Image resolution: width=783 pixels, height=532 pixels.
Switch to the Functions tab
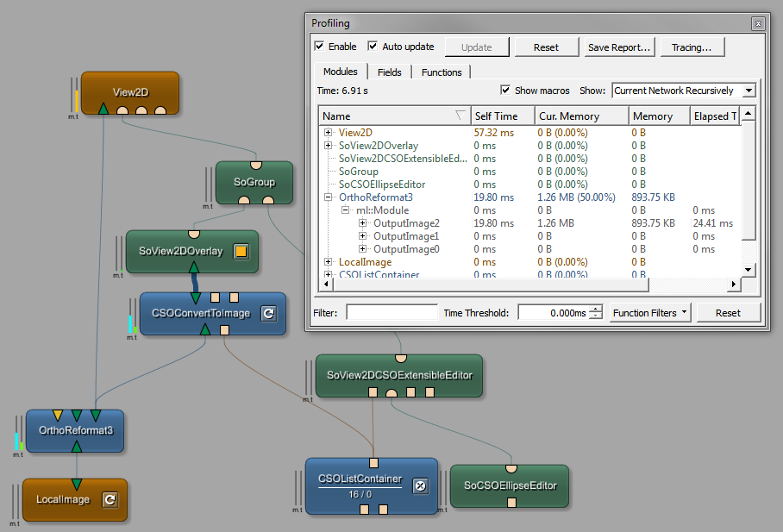click(442, 72)
